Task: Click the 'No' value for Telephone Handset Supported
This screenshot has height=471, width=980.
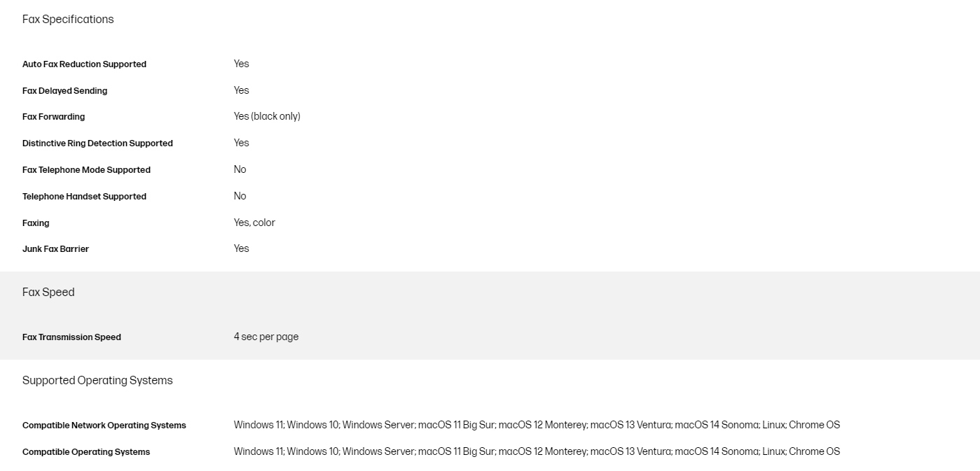Action: pyautogui.click(x=240, y=196)
